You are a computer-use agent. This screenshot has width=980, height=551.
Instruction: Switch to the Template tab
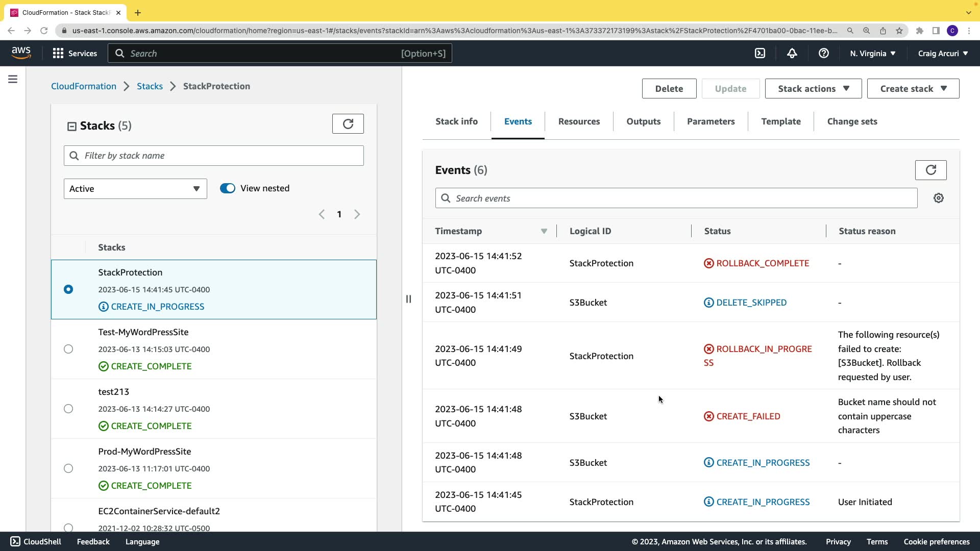[780, 121]
